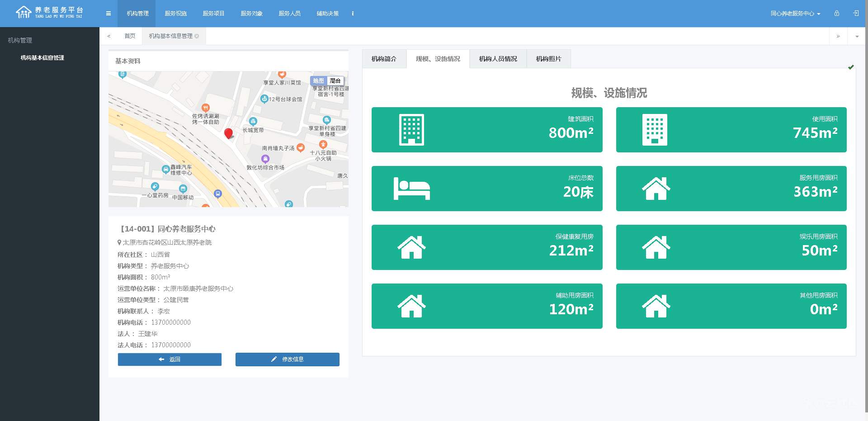Image resolution: width=868 pixels, height=421 pixels.
Task: Open the 同心养老服务中心 user dropdown
Action: [x=795, y=14]
